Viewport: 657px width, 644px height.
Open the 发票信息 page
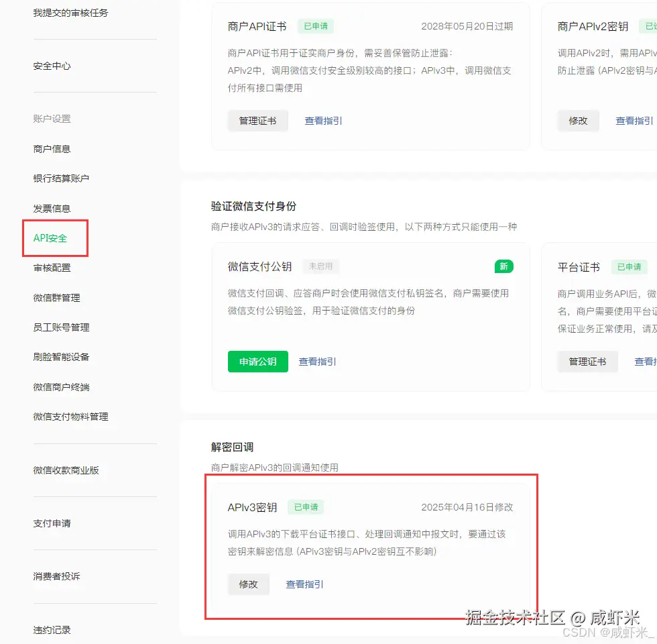[52, 208]
